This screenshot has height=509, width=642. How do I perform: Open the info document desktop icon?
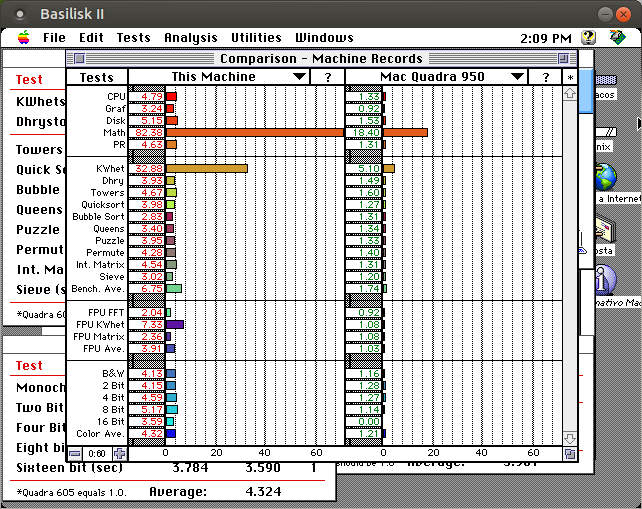coord(606,281)
